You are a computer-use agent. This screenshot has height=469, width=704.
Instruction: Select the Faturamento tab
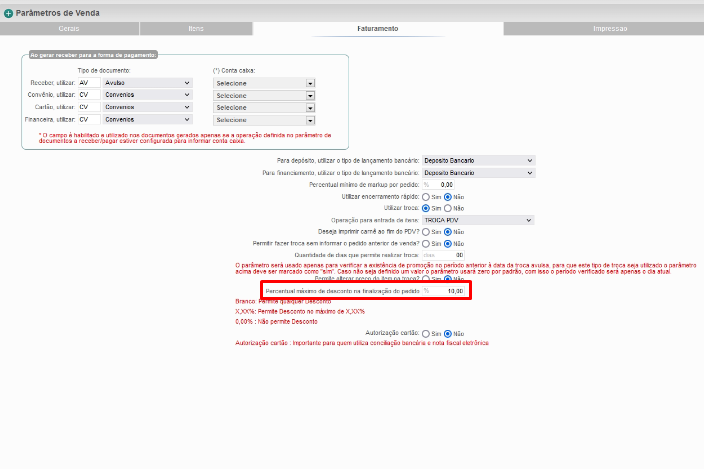point(378,28)
